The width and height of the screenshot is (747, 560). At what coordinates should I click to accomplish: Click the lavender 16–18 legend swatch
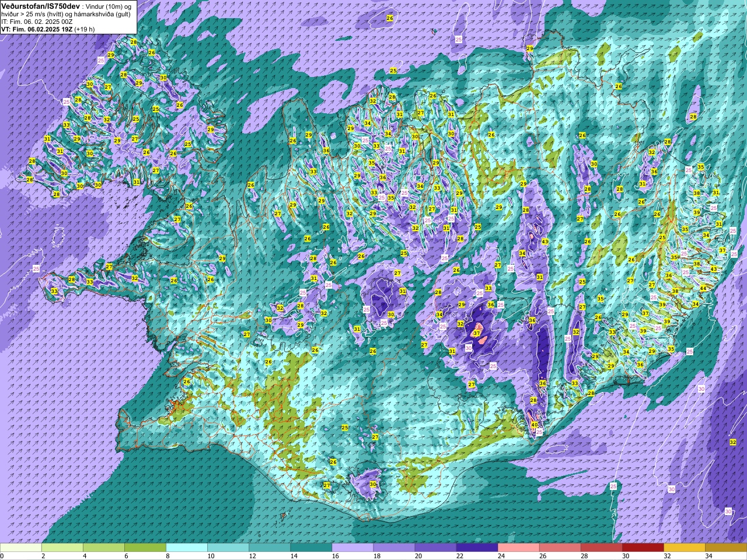352,548
